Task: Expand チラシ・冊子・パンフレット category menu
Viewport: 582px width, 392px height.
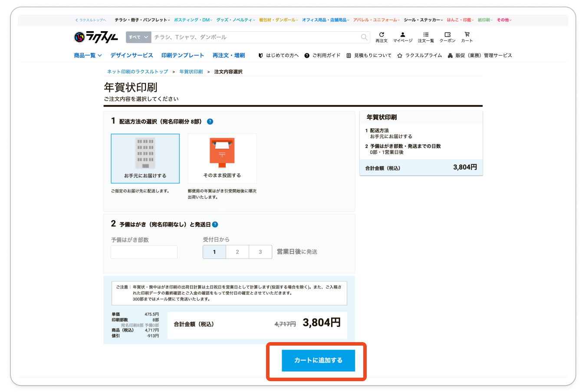Action: pyautogui.click(x=142, y=20)
